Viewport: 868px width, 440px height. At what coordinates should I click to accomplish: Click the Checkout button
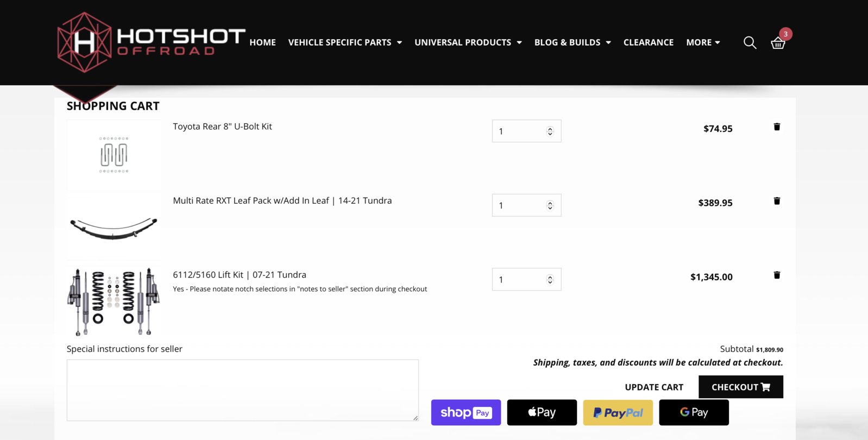pos(741,387)
